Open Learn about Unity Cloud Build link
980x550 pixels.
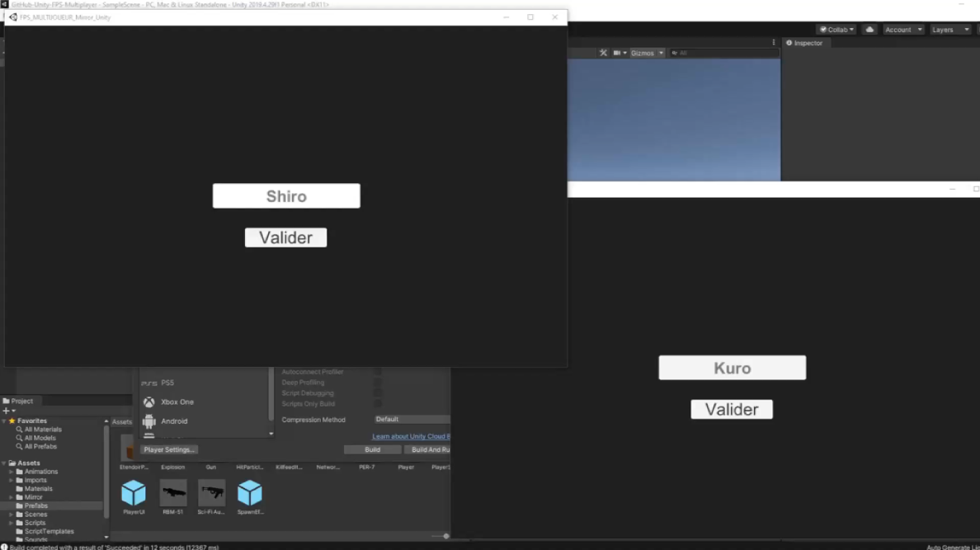click(411, 436)
